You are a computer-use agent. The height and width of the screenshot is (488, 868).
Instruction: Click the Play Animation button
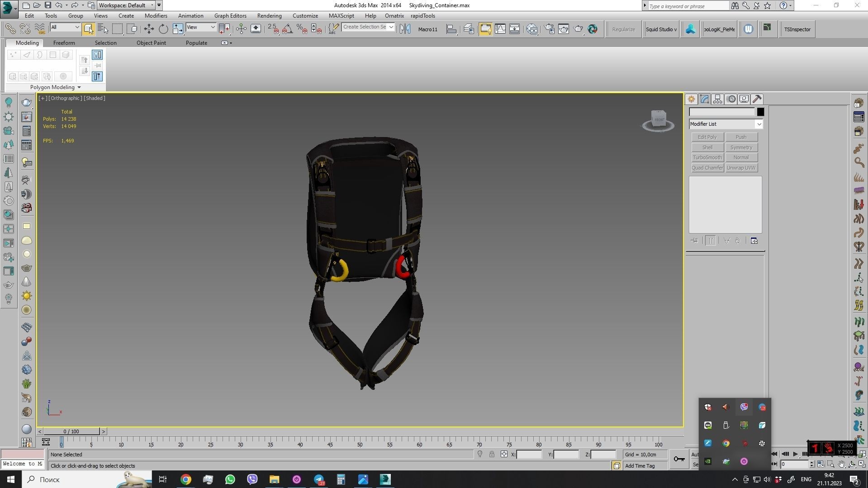coord(795,454)
